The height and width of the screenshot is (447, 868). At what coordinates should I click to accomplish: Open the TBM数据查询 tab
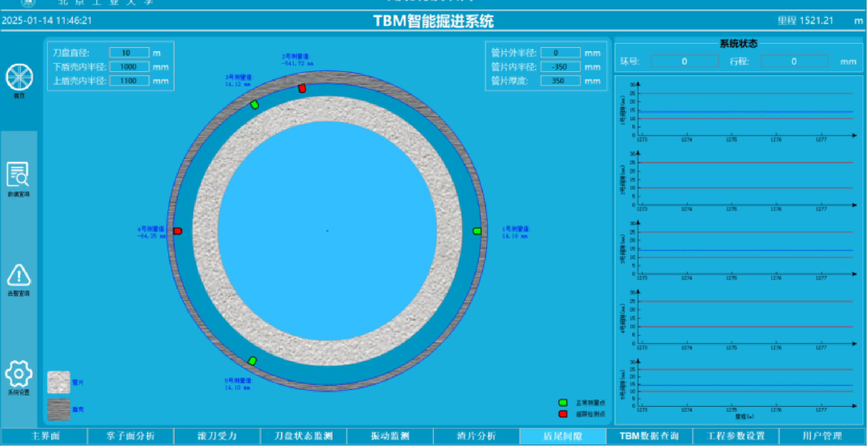coord(649,437)
